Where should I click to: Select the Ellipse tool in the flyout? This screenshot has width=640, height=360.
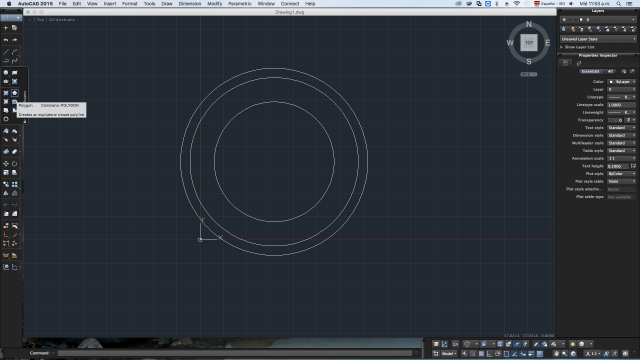pos(6,82)
